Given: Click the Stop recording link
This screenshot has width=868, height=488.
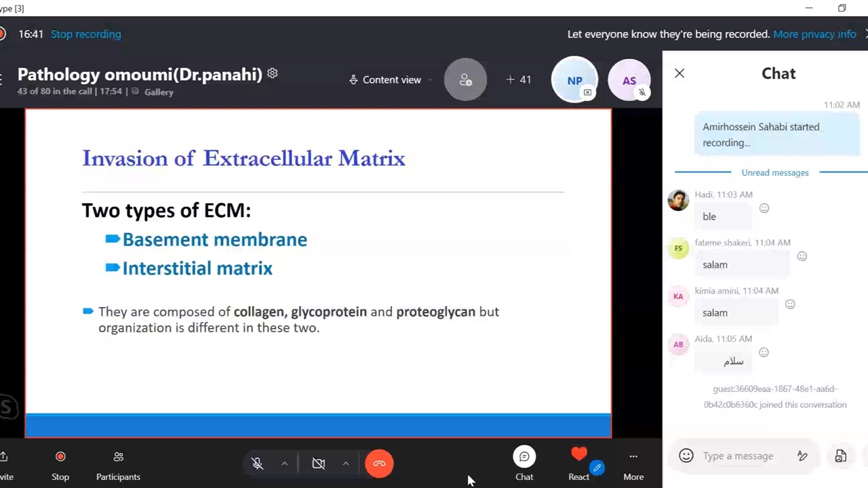Looking at the screenshot, I should [x=86, y=34].
